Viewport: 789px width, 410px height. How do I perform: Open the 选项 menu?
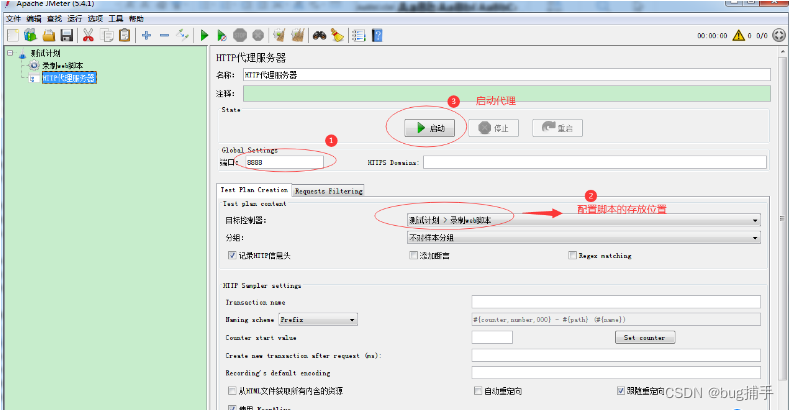[95, 19]
